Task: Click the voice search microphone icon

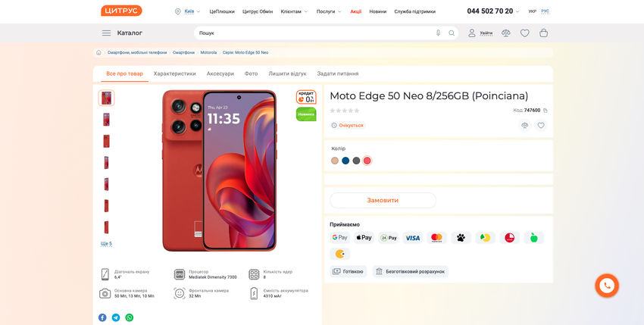Action: [438, 33]
